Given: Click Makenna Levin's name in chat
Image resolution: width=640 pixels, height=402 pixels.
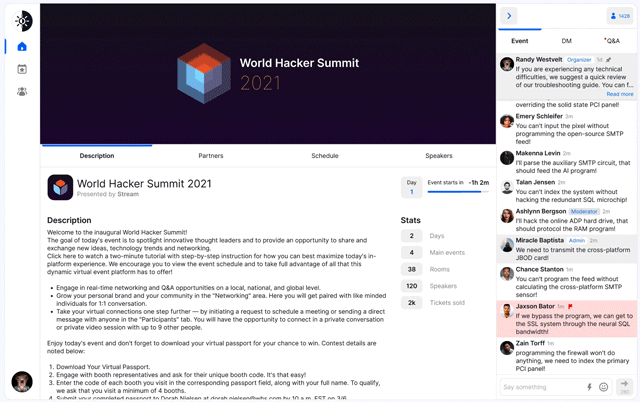Looking at the screenshot, I should 538,153.
